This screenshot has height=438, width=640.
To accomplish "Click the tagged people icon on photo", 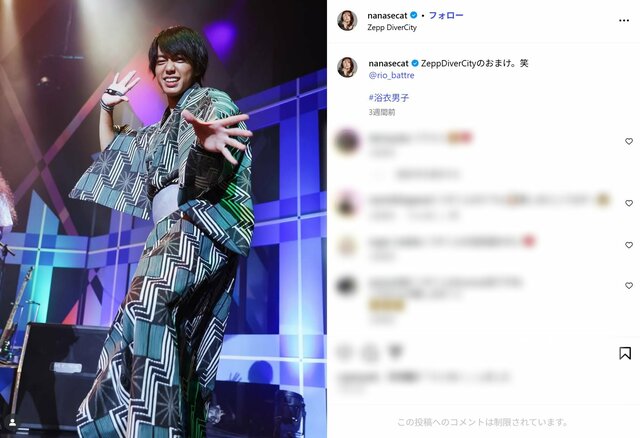I will tap(13, 422).
